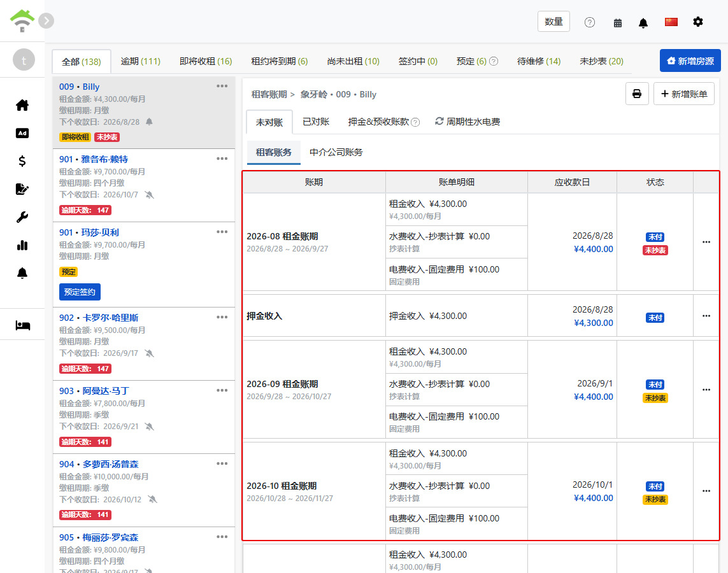Open more menu for 904 多萝西·汤普森 card

tap(222, 463)
